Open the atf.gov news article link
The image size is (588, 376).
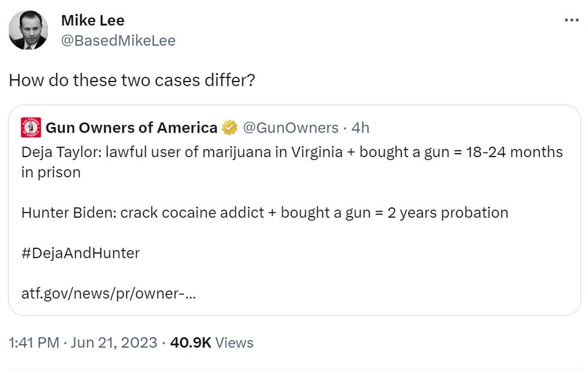pos(108,294)
